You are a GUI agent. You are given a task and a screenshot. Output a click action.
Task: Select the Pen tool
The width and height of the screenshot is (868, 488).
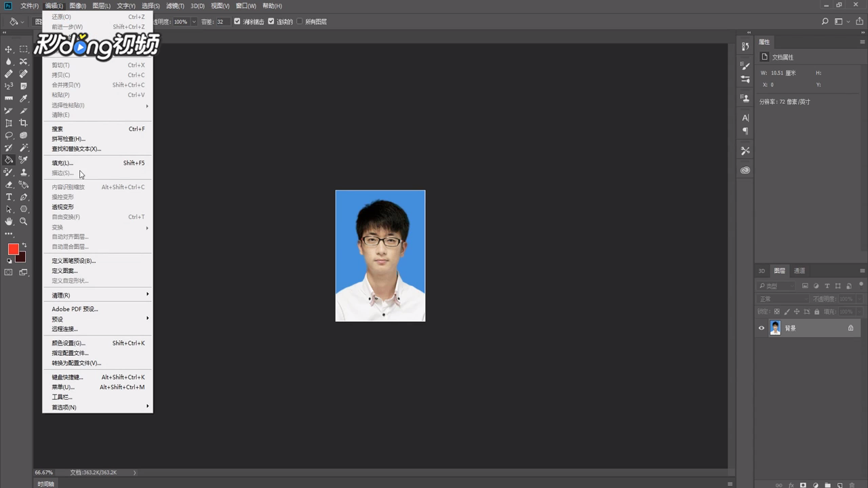(x=23, y=197)
